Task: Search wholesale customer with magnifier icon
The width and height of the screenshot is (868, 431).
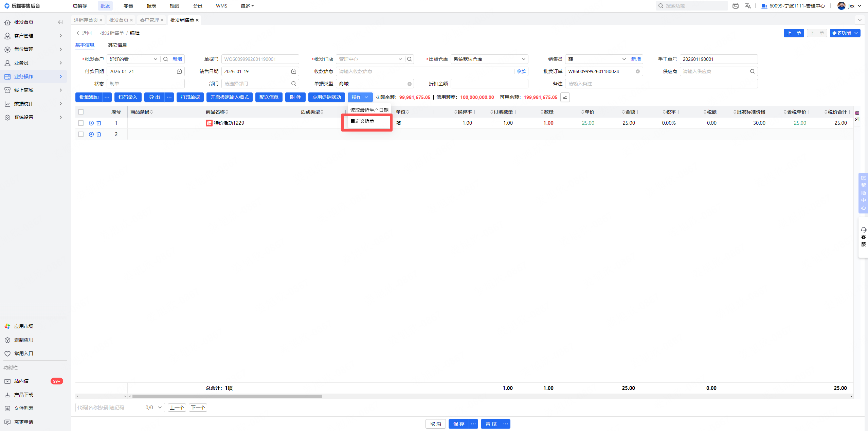Action: [x=166, y=59]
